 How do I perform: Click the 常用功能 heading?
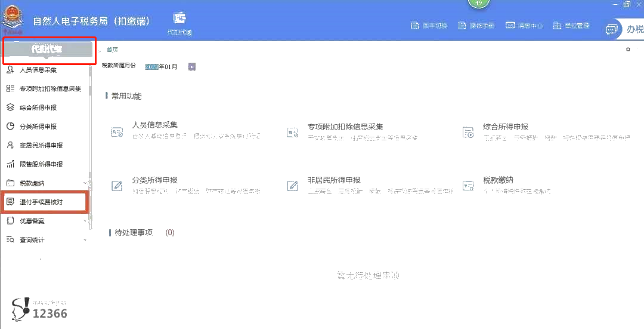(x=123, y=96)
